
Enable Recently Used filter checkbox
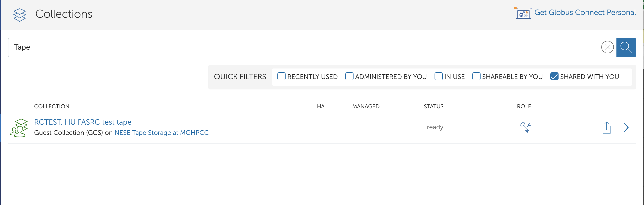[x=281, y=76]
